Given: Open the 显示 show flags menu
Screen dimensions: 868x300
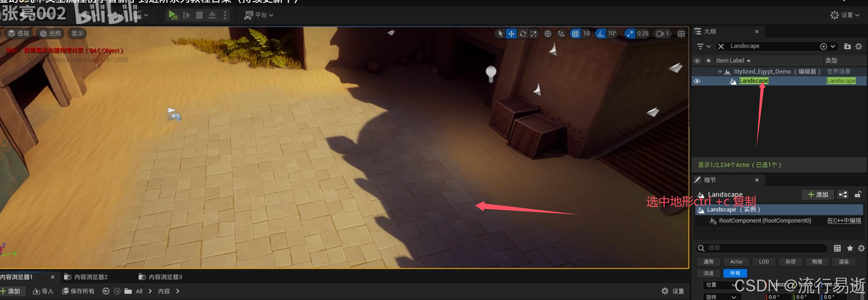Looking at the screenshot, I should [x=77, y=33].
